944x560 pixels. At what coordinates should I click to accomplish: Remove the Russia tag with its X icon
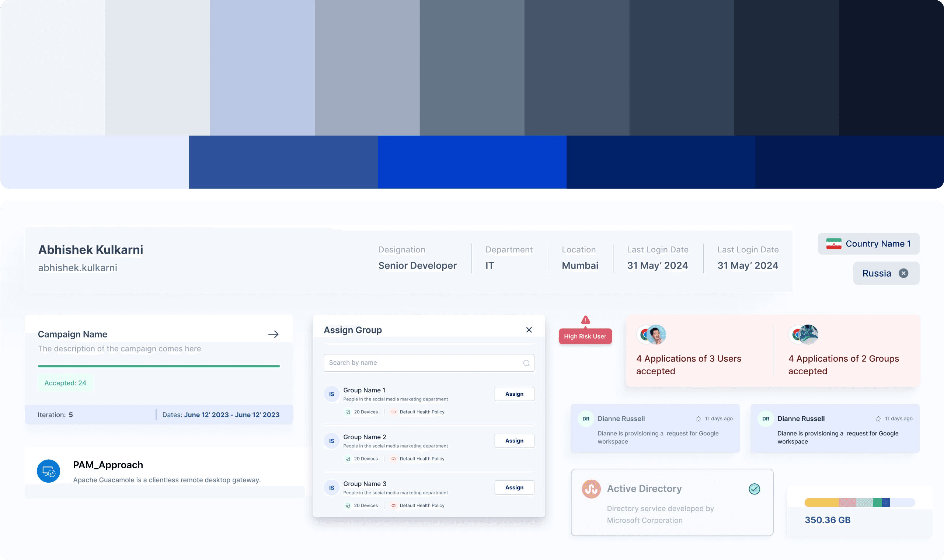pyautogui.click(x=903, y=273)
